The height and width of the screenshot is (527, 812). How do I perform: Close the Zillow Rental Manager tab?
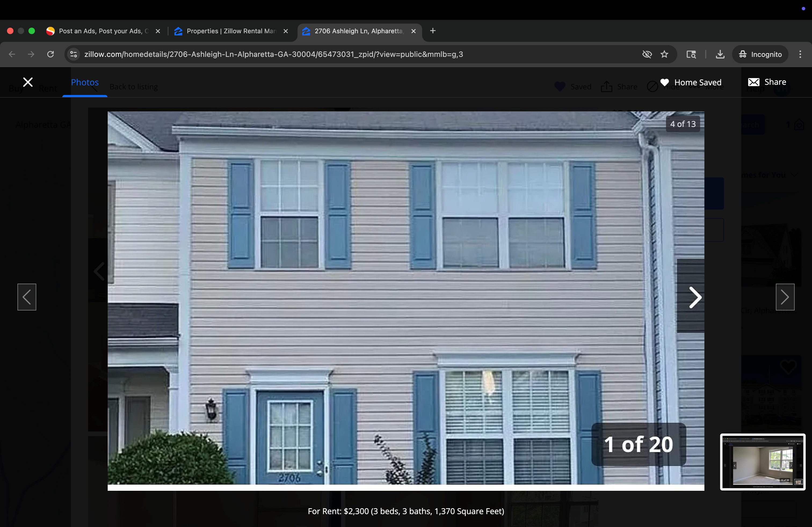tap(285, 31)
